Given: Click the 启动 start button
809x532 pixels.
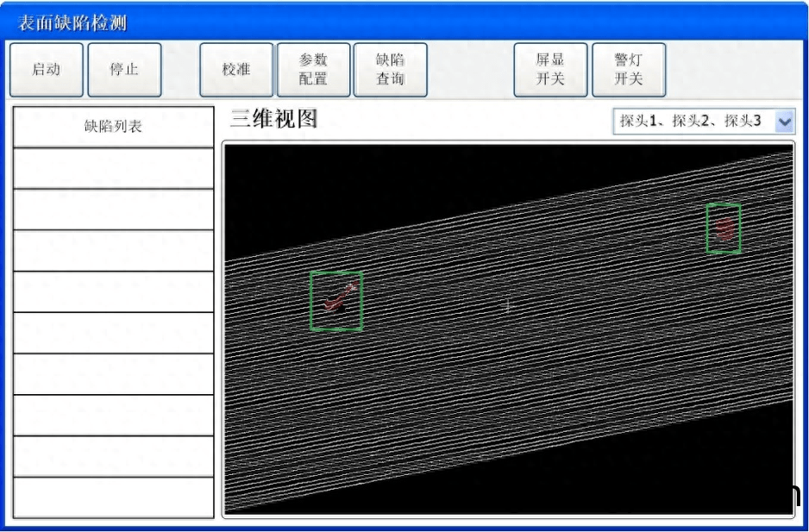Looking at the screenshot, I should [x=47, y=70].
